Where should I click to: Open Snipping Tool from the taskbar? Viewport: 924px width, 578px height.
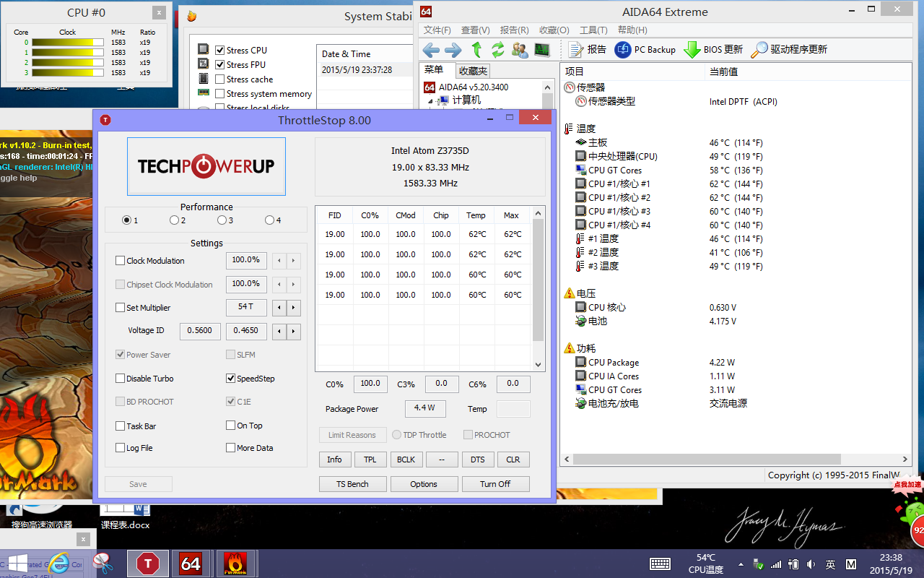pyautogui.click(x=104, y=564)
